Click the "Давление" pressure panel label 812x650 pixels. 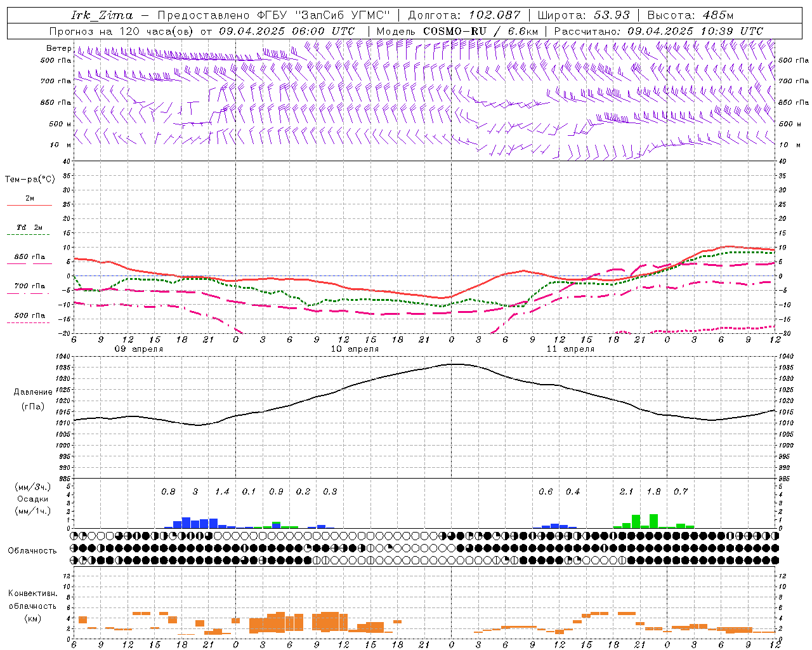click(x=33, y=392)
